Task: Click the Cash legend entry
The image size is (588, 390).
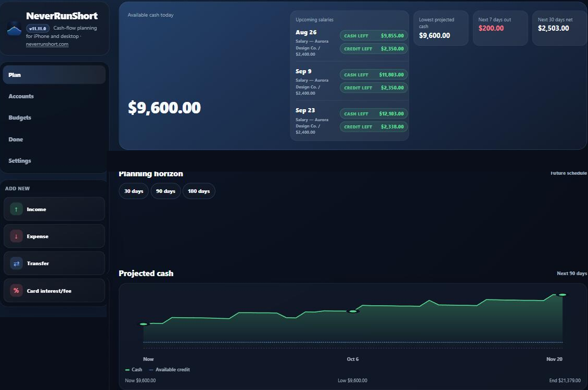Action: [x=134, y=369]
